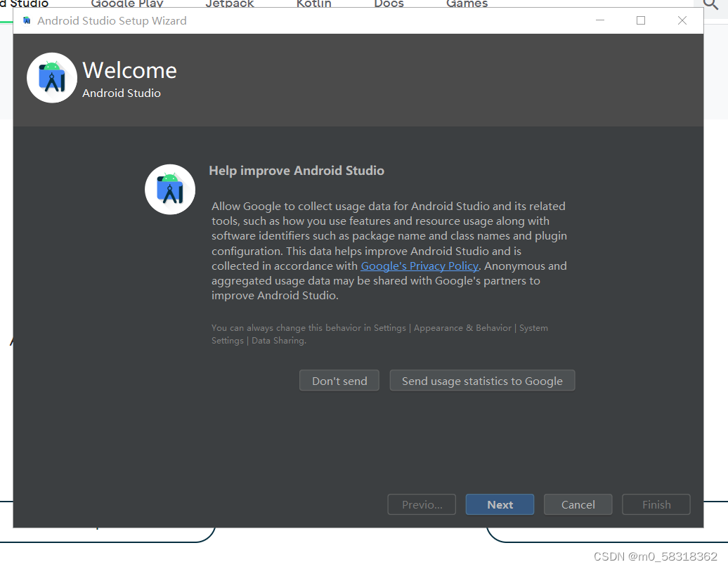Cancel the Android Studio Setup Wizard
Screen dimensions: 728x569
click(x=578, y=504)
